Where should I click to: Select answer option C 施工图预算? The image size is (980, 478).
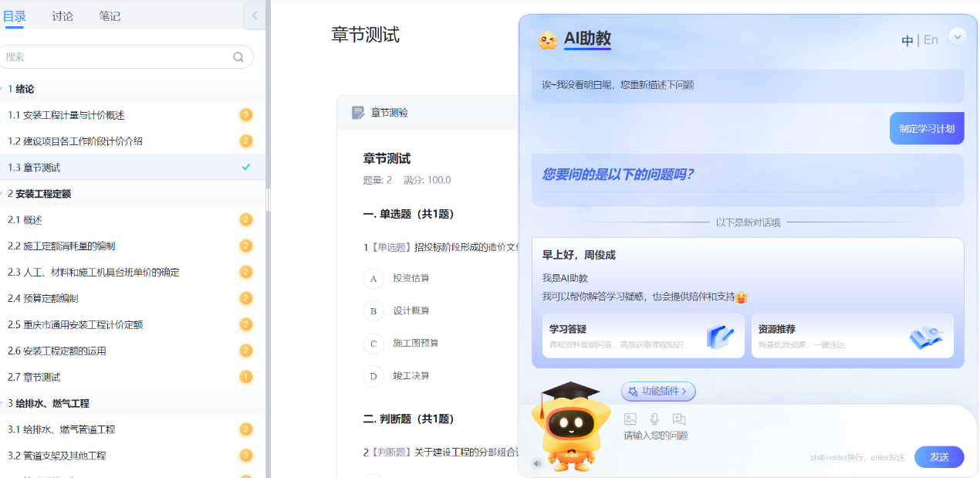click(373, 344)
